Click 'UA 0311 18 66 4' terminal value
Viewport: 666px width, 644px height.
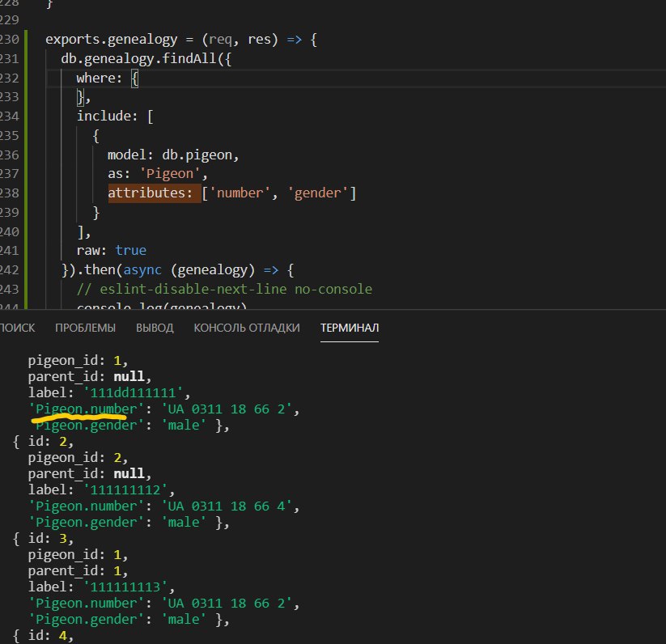227,506
